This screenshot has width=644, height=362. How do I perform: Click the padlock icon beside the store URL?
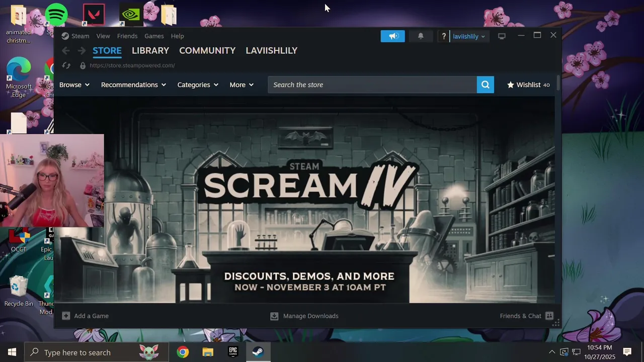point(83,65)
